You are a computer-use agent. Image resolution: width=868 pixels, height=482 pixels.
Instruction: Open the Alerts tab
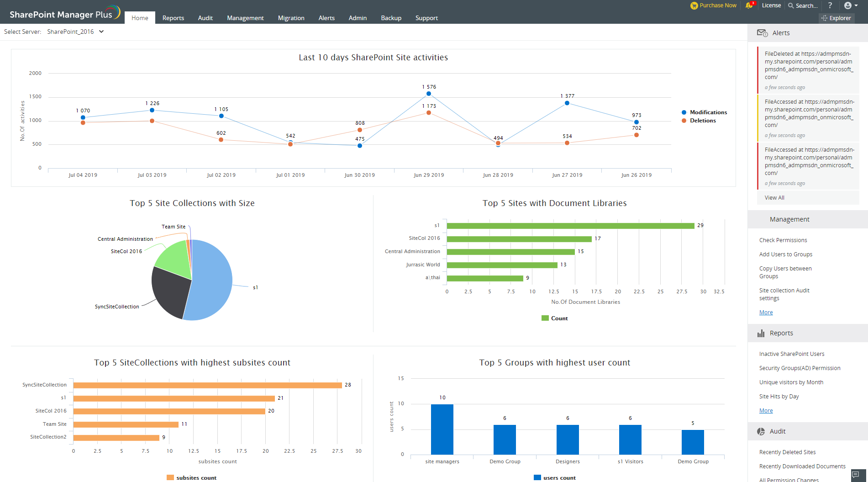(326, 18)
